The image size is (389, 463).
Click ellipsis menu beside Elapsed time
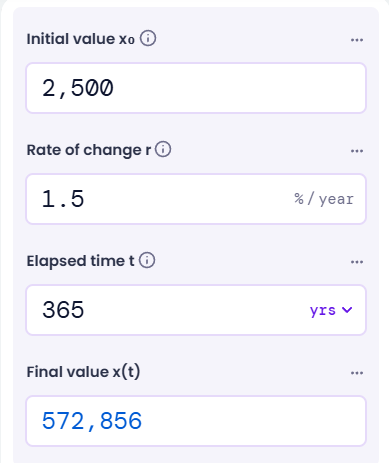click(357, 262)
